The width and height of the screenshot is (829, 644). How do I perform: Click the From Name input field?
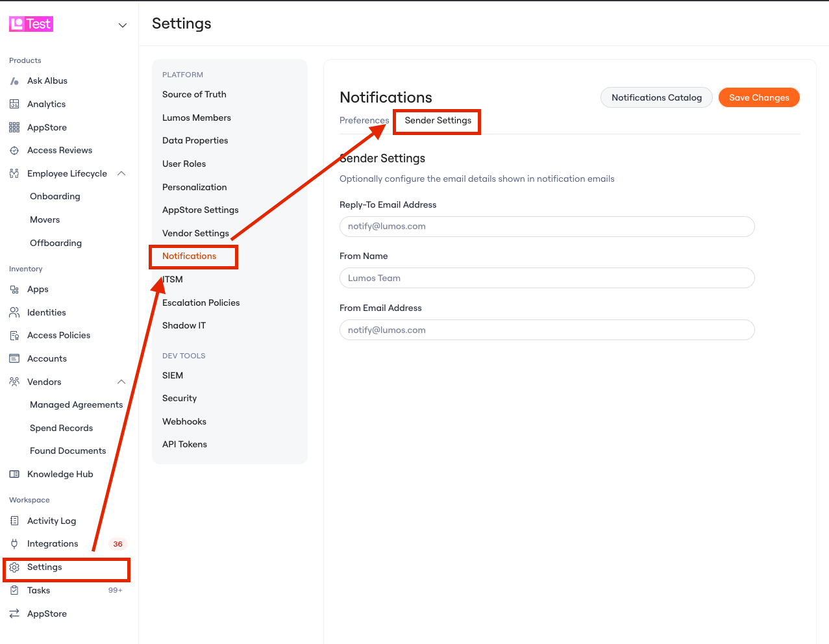(547, 278)
